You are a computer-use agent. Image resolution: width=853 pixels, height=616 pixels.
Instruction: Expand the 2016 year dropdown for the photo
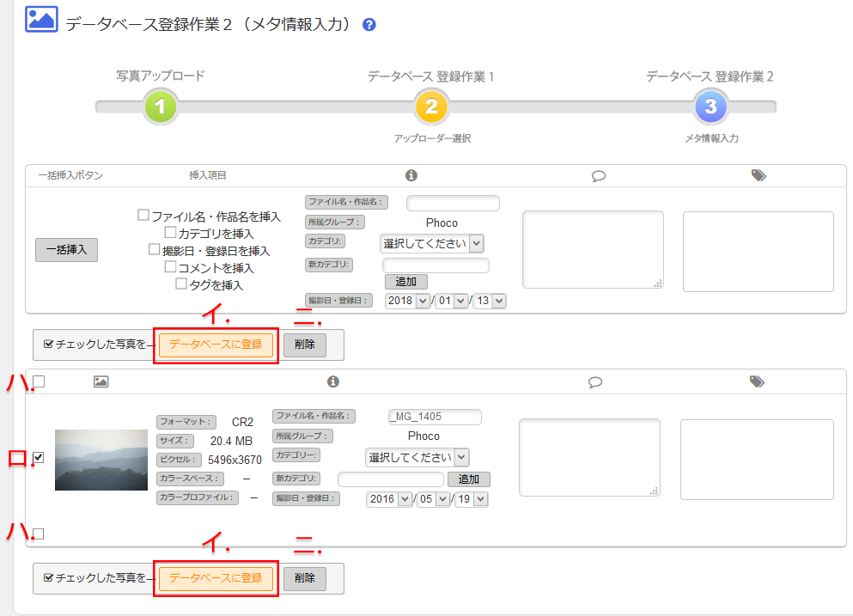point(387,499)
